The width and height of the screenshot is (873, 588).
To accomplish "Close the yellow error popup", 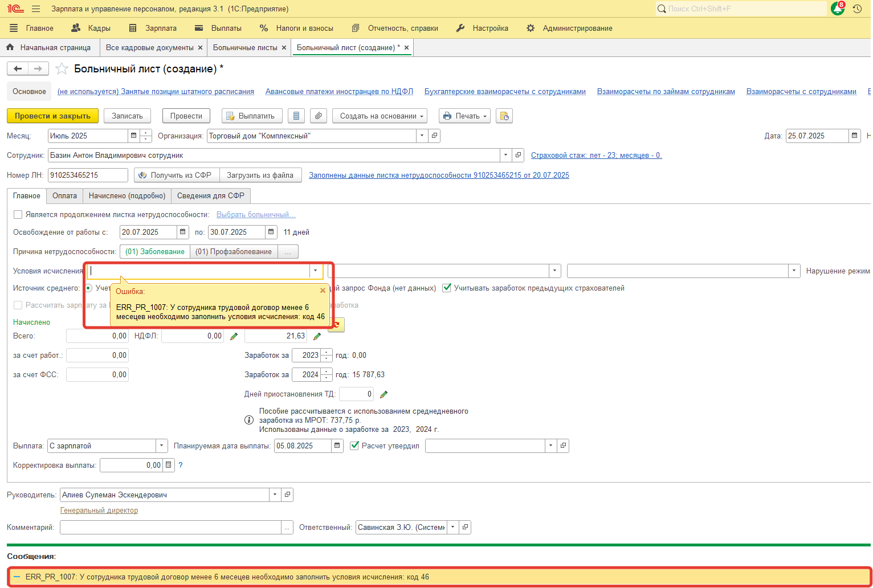I will tap(323, 291).
